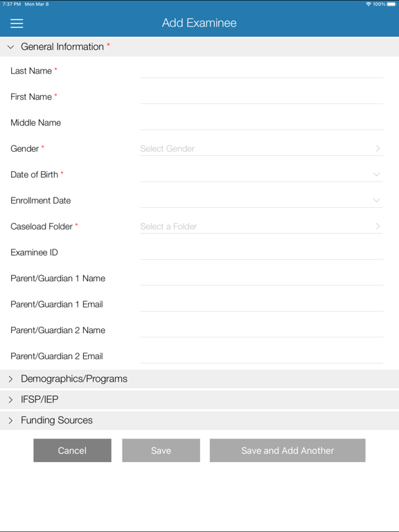The image size is (399, 532).
Task: Focus the Parent/Guardian 2 Name field
Action: pos(262,330)
